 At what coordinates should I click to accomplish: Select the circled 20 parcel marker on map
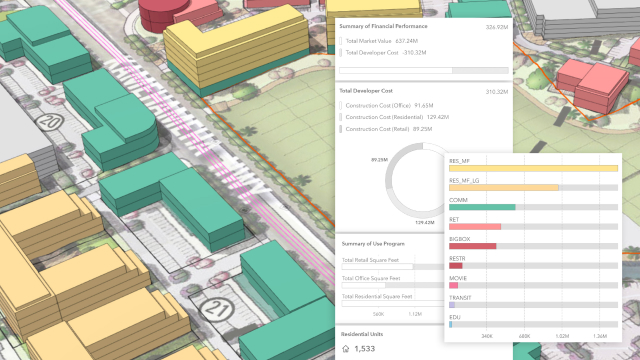(x=49, y=122)
